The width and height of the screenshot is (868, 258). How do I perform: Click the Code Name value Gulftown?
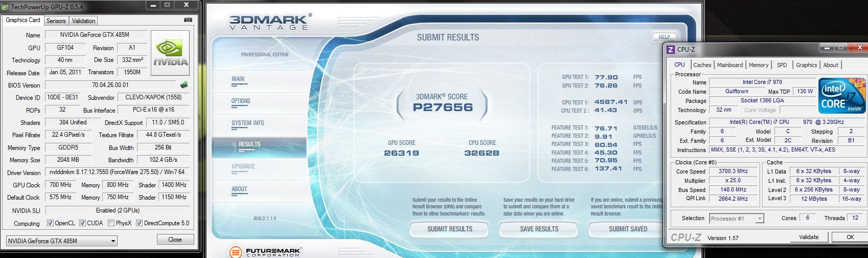point(737,91)
